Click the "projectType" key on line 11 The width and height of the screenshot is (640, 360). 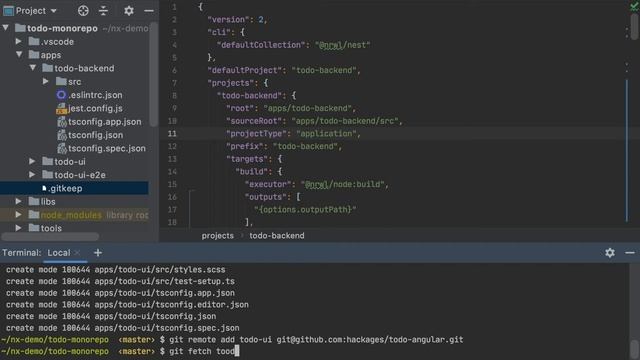coord(256,133)
